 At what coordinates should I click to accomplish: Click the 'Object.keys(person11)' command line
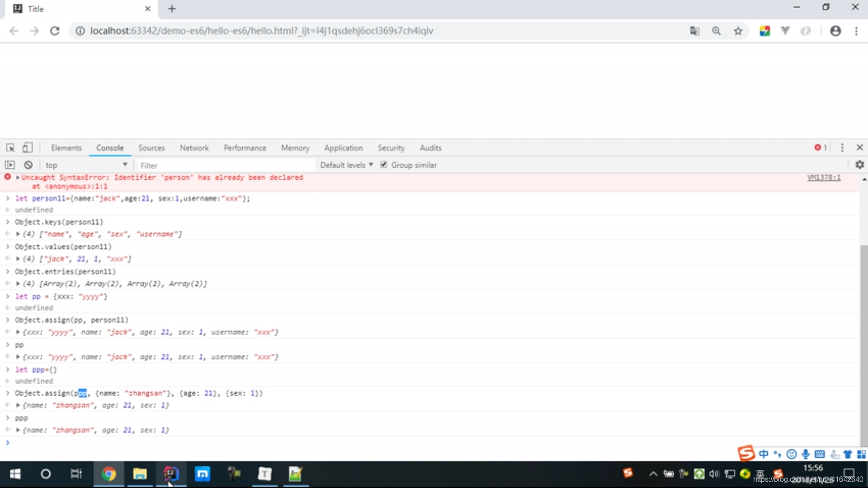[x=59, y=222]
